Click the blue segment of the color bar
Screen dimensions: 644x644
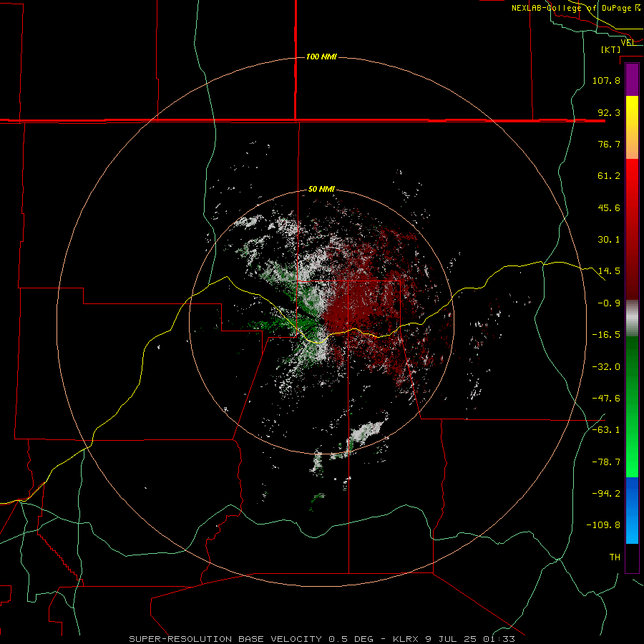coord(632,510)
